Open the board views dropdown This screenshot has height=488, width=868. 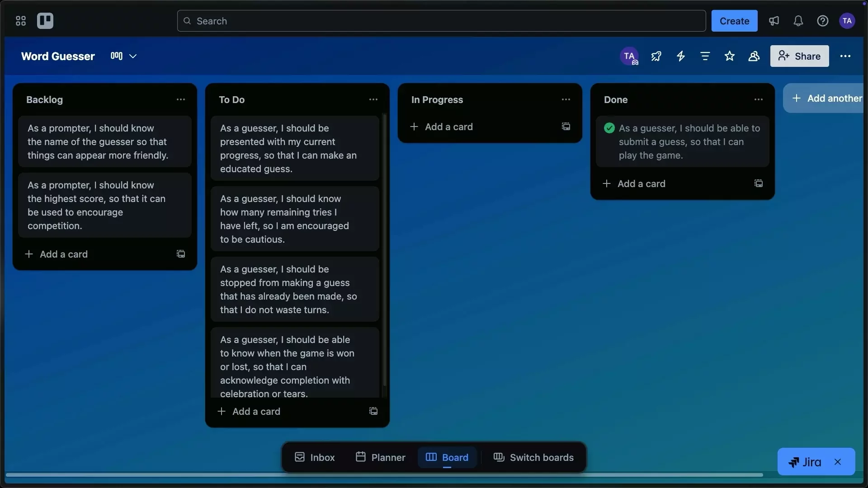pyautogui.click(x=123, y=56)
